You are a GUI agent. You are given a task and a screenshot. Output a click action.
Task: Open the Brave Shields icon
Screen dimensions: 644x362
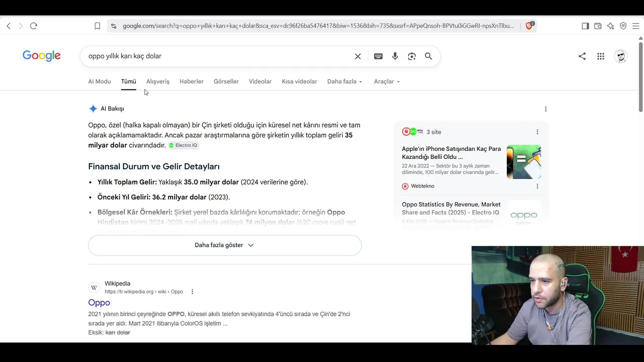click(529, 26)
